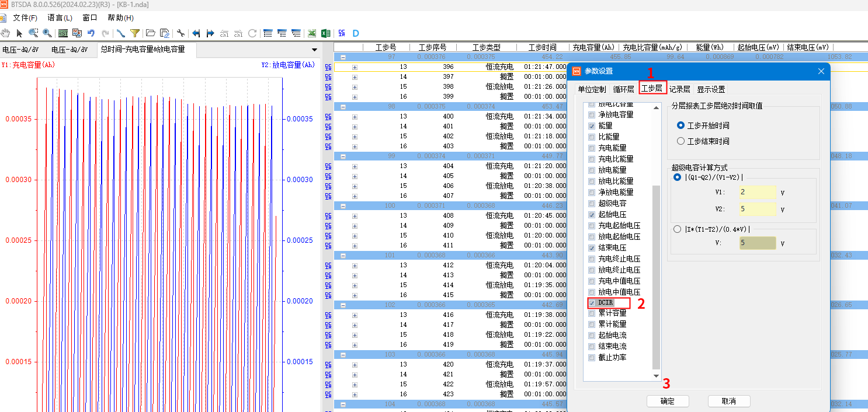This screenshot has height=412, width=868.
Task: Open the 文件(F) menu
Action: [25, 18]
